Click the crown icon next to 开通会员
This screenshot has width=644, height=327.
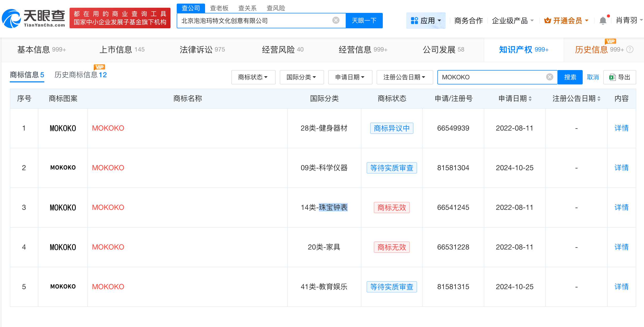(547, 21)
